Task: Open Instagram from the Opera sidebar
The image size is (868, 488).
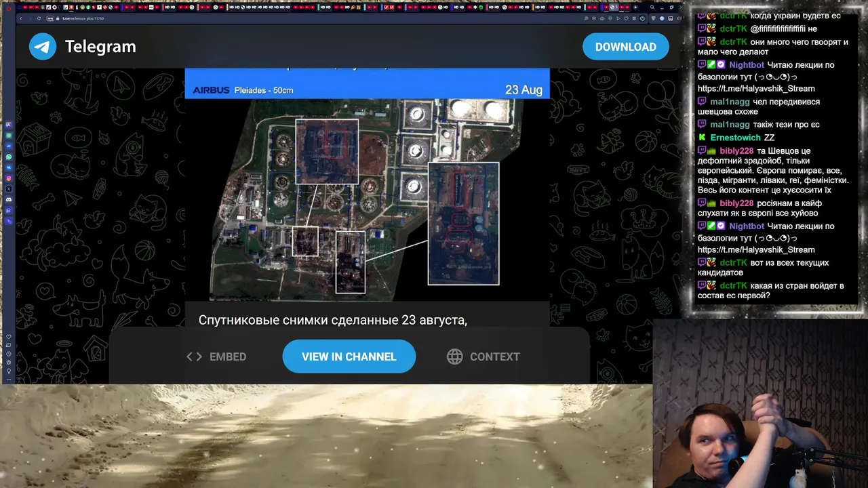Action: 9,178
